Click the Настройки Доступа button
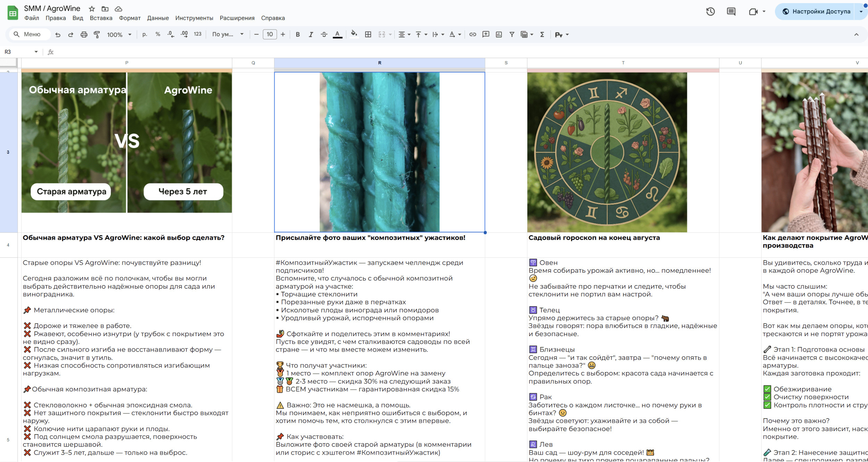Screen dimensions: 868x462 click(x=817, y=11)
